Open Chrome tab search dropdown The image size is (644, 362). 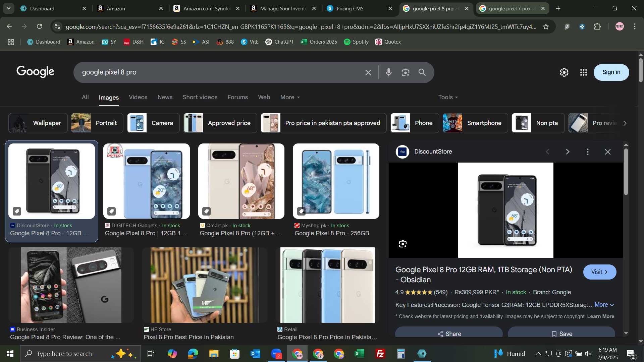[x=8, y=8]
